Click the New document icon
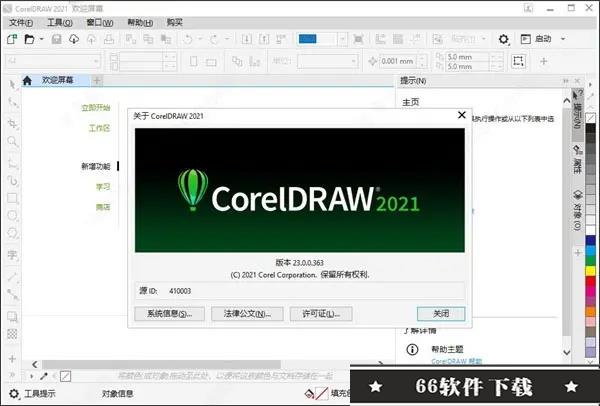600x406 pixels. [12, 39]
